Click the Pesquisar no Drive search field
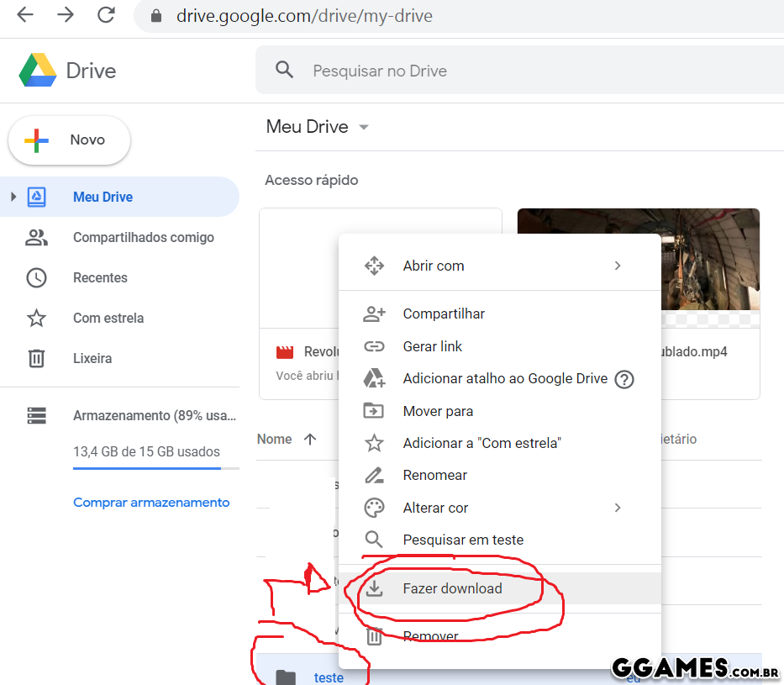784x685 pixels. tap(504, 71)
